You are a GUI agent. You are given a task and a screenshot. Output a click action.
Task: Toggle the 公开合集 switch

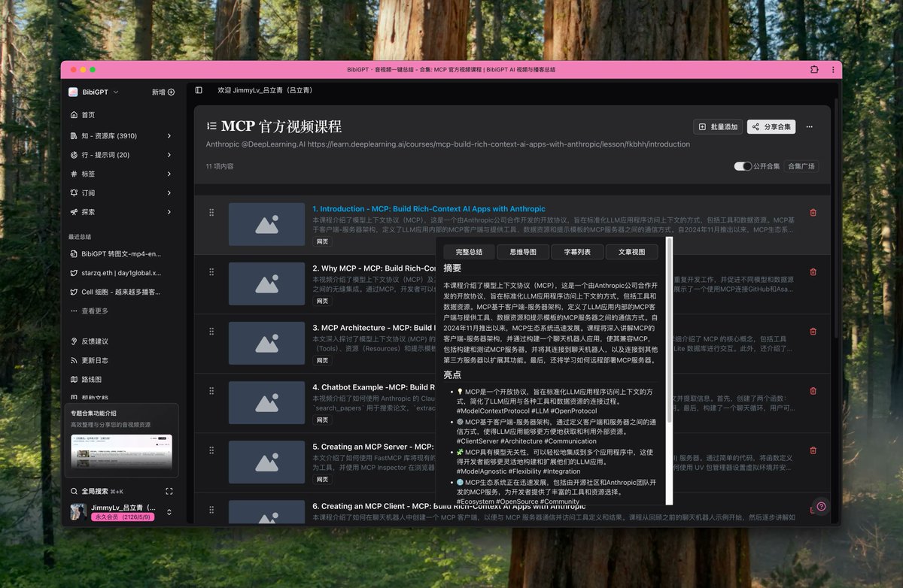743,166
